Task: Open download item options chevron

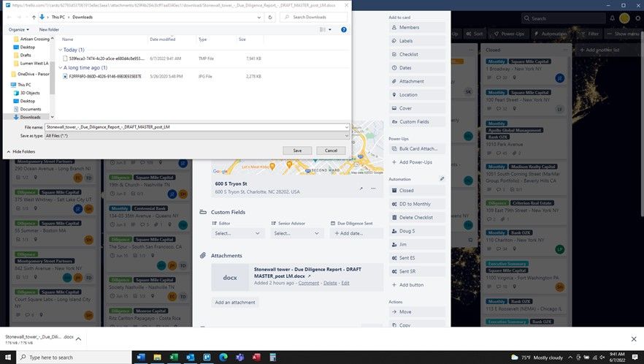Action: click(x=78, y=339)
